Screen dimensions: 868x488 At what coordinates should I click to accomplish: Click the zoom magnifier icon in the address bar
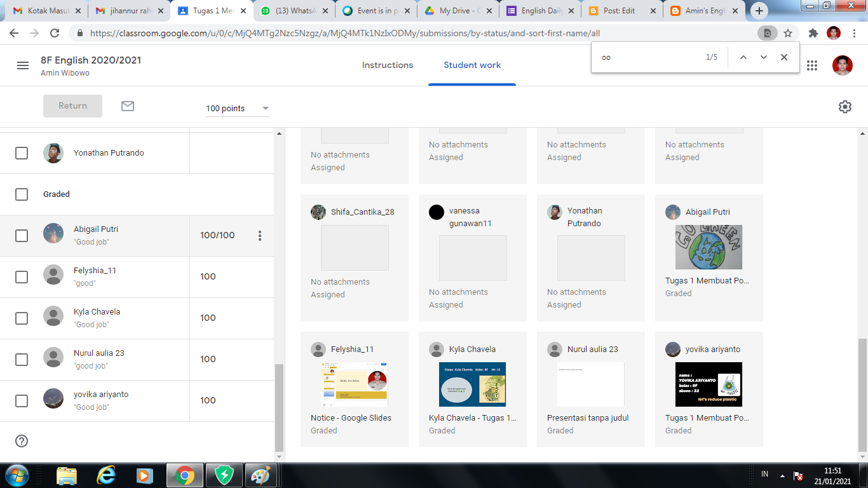768,33
